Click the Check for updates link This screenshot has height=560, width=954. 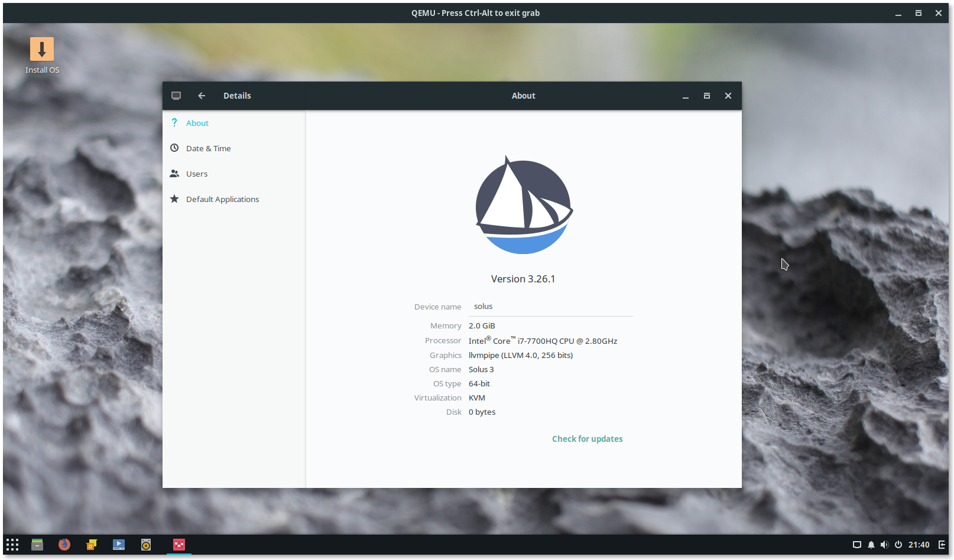587,439
